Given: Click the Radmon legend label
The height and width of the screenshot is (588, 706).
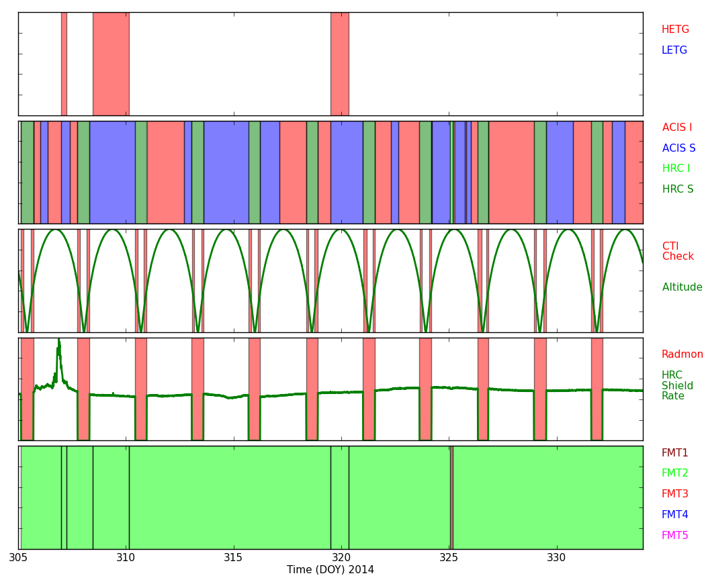Looking at the screenshot, I should click(x=682, y=355).
